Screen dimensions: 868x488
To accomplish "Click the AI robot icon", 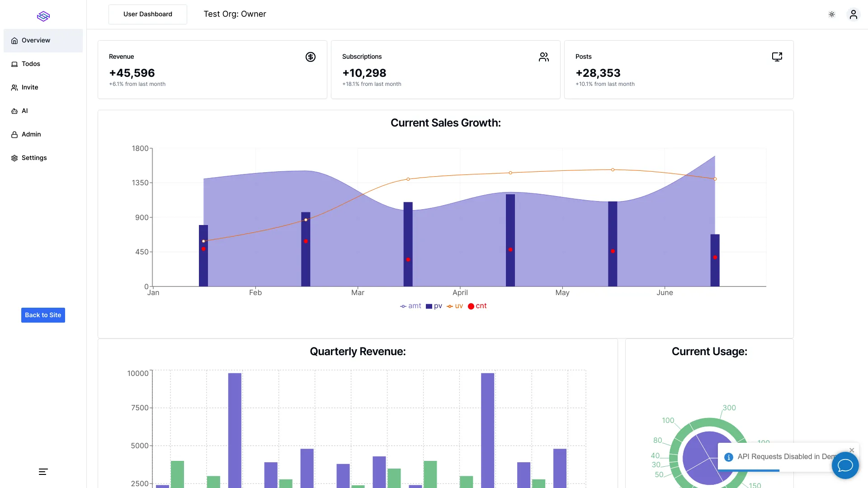I will pyautogui.click(x=14, y=111).
